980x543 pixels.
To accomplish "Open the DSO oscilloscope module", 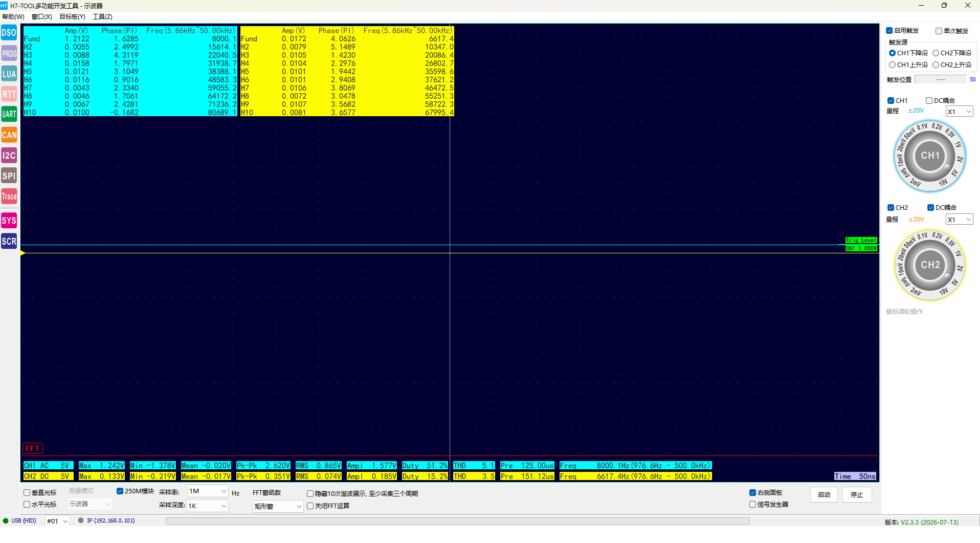I will (x=9, y=33).
